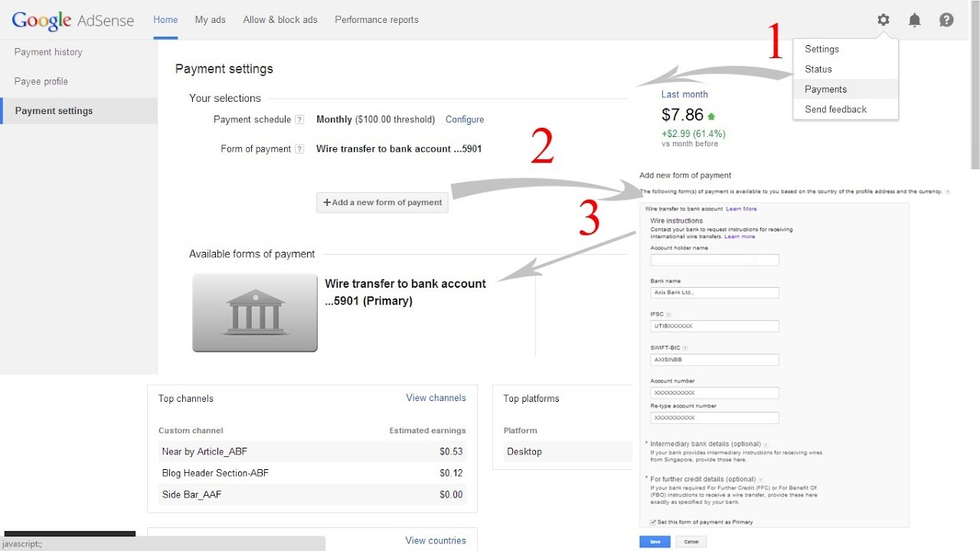Click the Blog Header Section-ABF channel row
Viewport: 980px width, 551px height.
[x=312, y=473]
